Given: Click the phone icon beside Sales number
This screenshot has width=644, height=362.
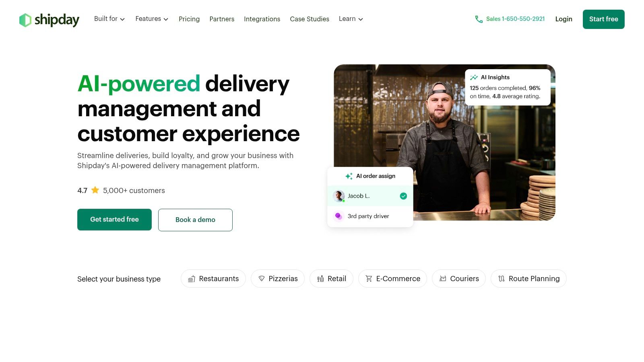Looking at the screenshot, I should pyautogui.click(x=479, y=19).
